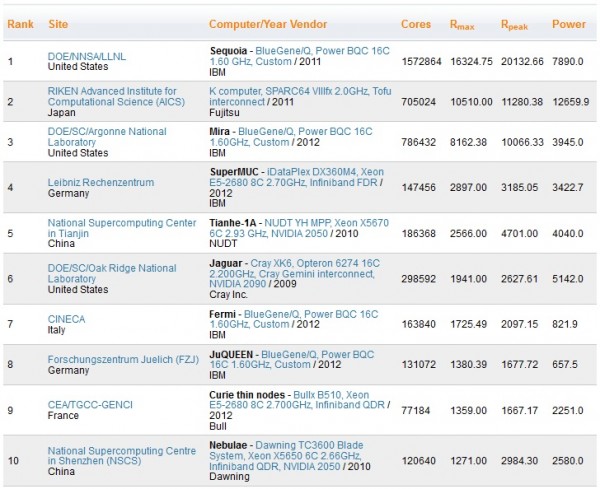Click the Japan country text
Image resolution: width=600 pixels, height=489 pixels.
pos(62,113)
